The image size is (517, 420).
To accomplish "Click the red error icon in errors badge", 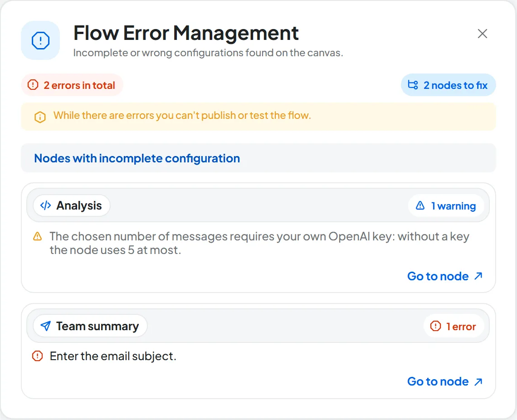I will coord(33,85).
